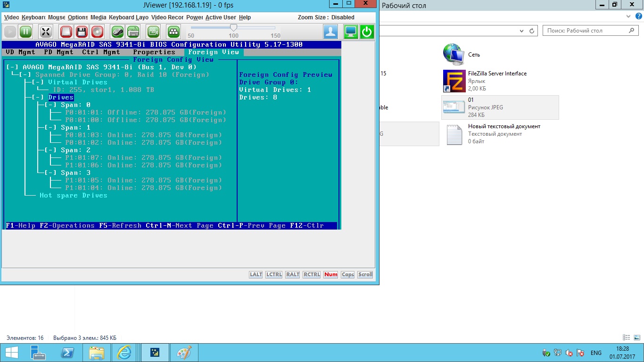Toggle the LCTRL key button

(274, 274)
